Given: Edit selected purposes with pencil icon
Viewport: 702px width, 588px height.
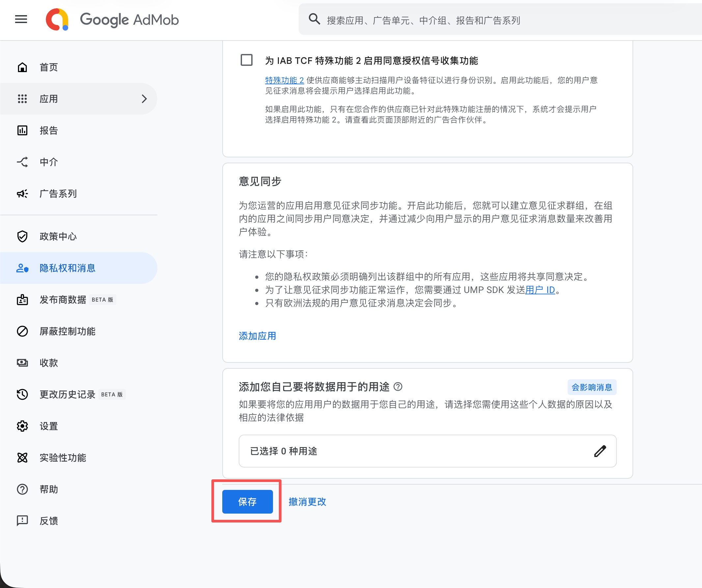Looking at the screenshot, I should coord(600,451).
